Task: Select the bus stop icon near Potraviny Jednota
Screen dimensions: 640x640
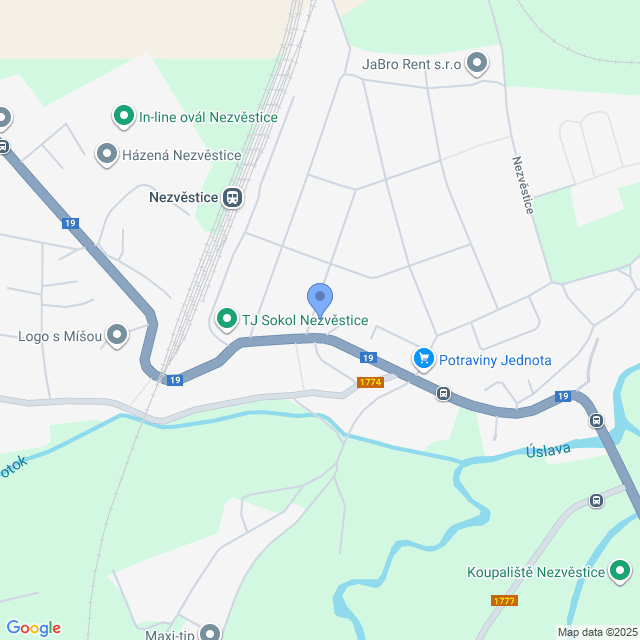Action: click(444, 394)
